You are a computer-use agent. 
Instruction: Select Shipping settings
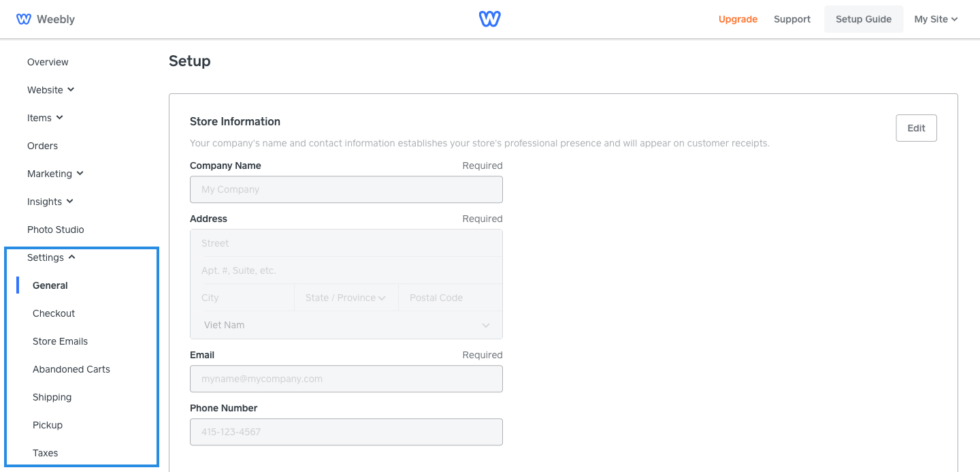(52, 397)
